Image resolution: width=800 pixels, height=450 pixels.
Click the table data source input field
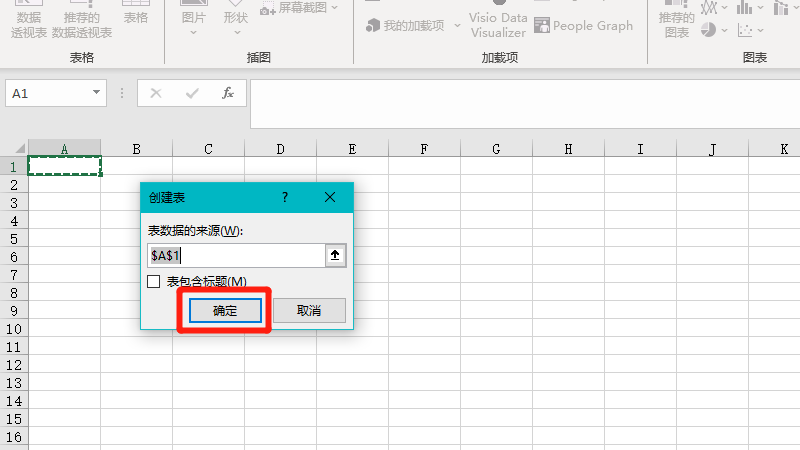pos(236,255)
